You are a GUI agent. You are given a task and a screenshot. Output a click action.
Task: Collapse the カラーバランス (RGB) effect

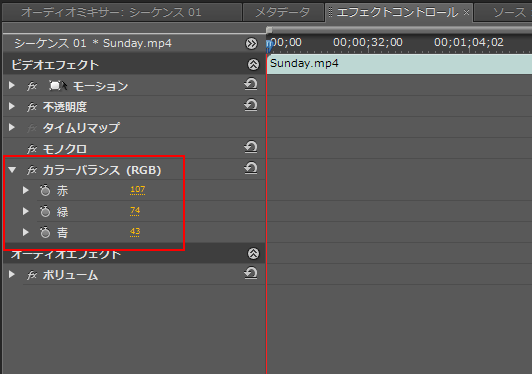click(x=12, y=170)
